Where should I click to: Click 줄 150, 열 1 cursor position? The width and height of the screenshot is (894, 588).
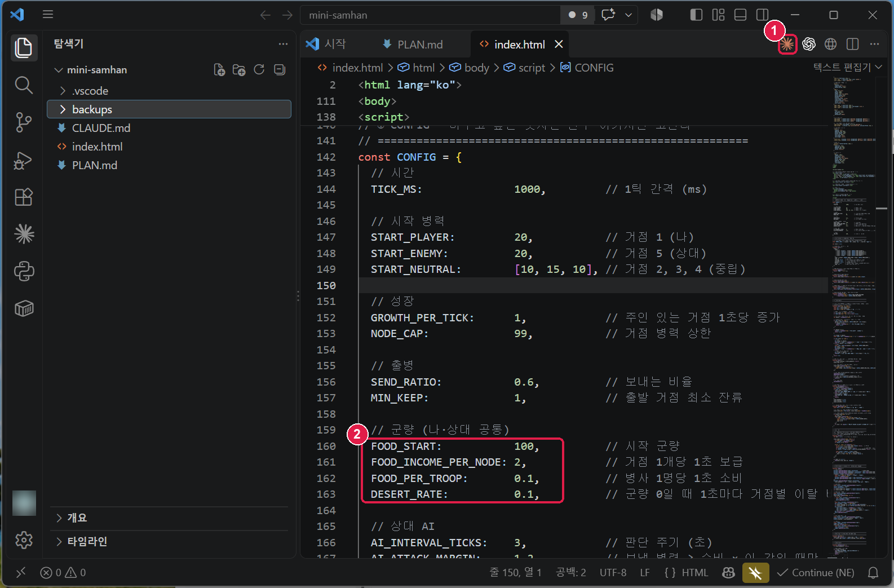[515, 573]
